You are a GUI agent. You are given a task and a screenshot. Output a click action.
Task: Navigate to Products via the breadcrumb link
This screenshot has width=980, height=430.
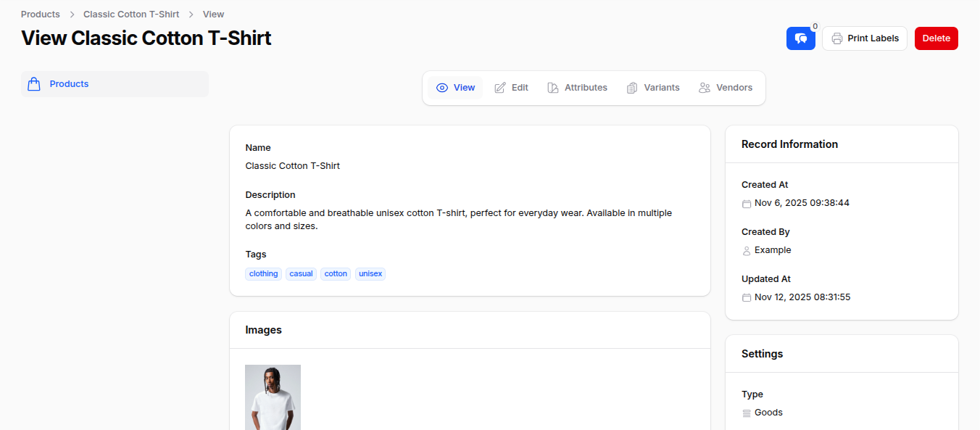pos(40,14)
